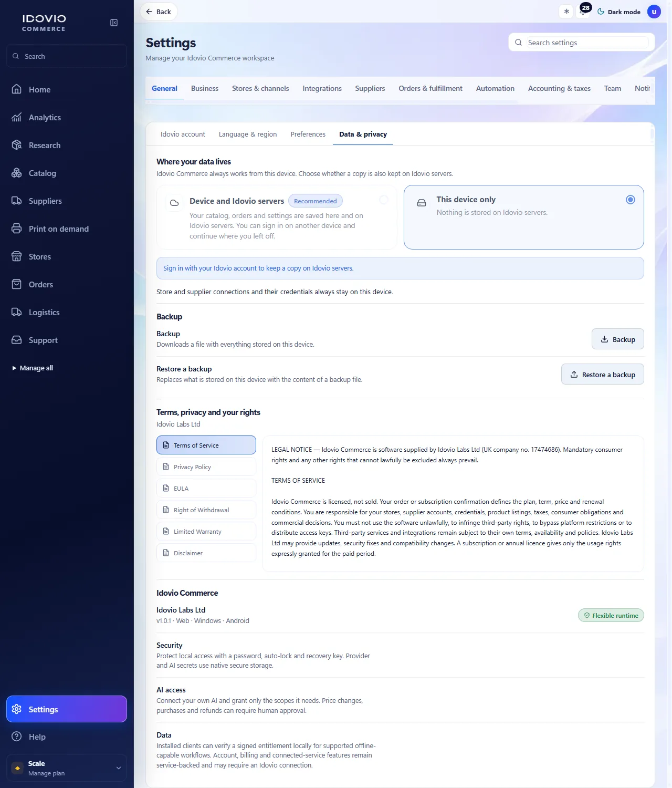The image size is (672, 788).
Task: Open Analytics chart icon
Action: tap(17, 117)
